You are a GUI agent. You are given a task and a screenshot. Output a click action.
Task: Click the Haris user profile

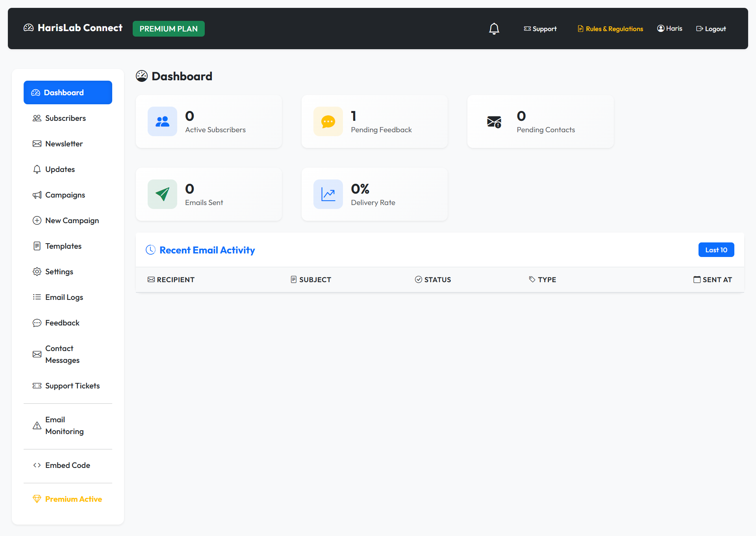coord(669,28)
